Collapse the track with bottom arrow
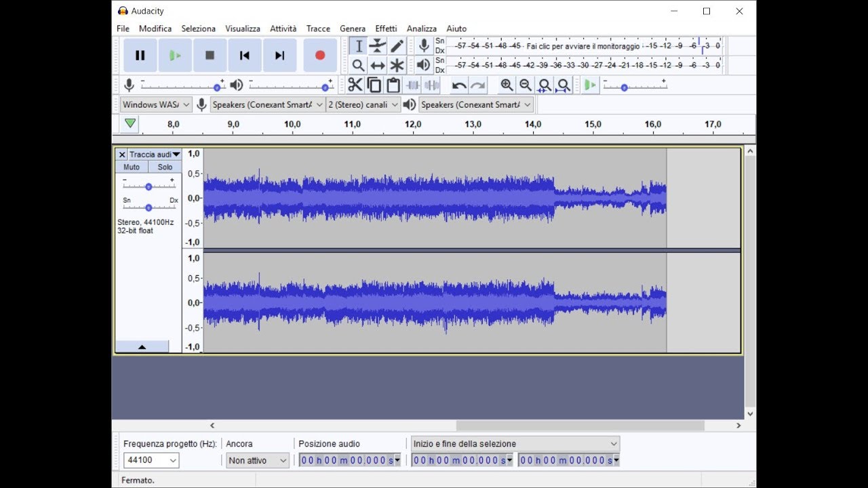Screen dimensions: 868x488 click(x=142, y=347)
